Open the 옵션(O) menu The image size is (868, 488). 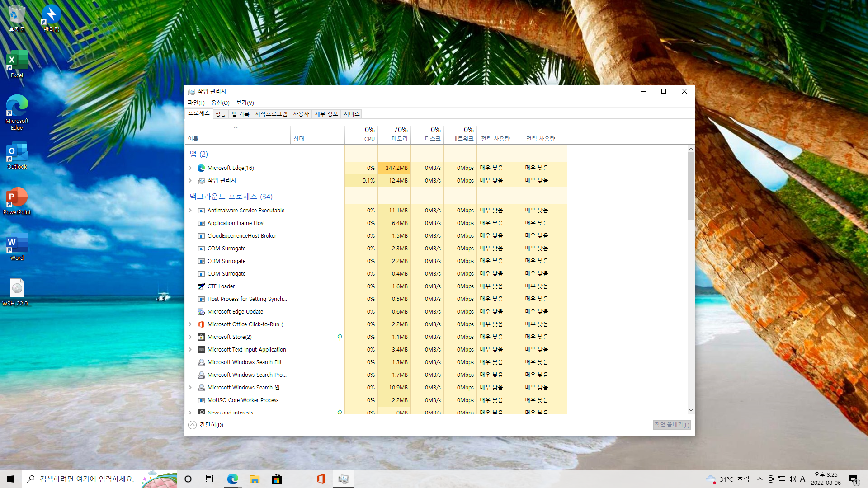[220, 103]
